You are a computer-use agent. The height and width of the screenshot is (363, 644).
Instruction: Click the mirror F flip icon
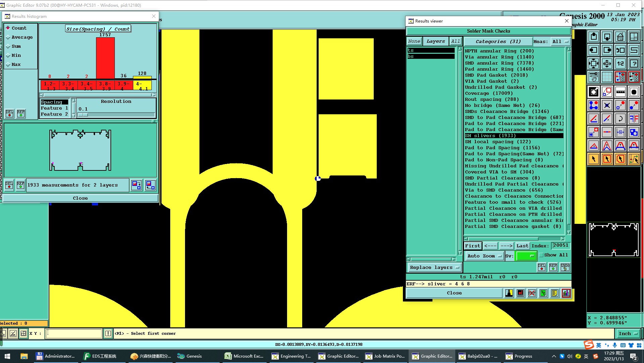click(634, 119)
